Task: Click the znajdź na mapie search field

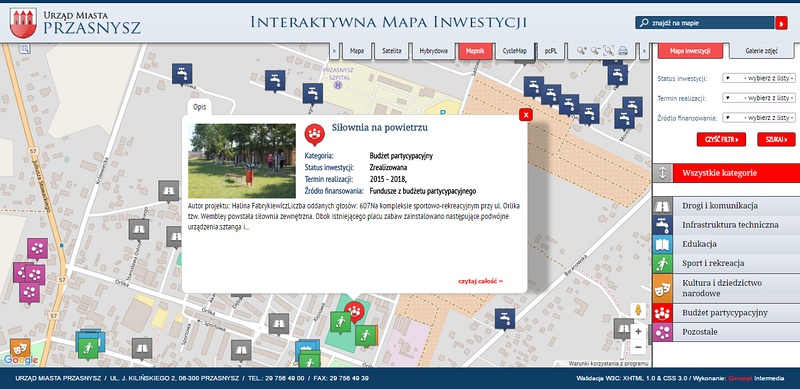Action: 705,23
